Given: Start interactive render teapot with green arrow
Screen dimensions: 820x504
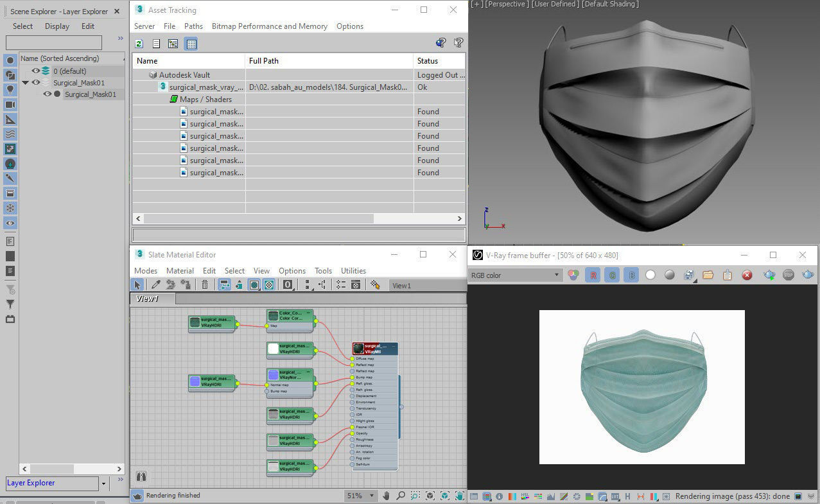Looking at the screenshot, I should tap(769, 275).
